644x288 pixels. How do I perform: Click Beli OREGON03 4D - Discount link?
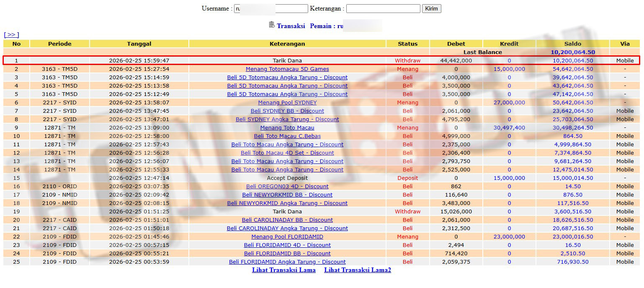click(287, 187)
